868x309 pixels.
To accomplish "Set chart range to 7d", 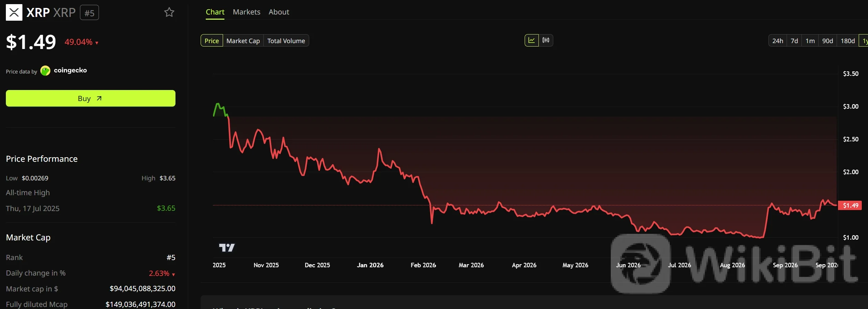I will [794, 41].
